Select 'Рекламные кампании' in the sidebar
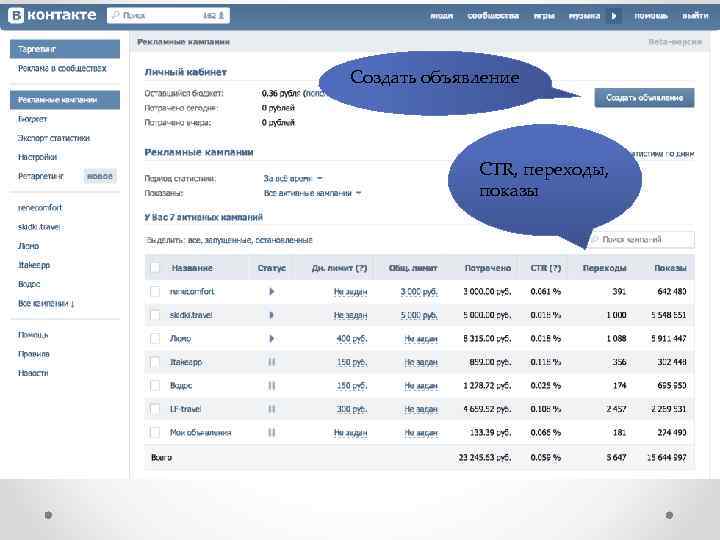The image size is (720, 540). pos(65,100)
